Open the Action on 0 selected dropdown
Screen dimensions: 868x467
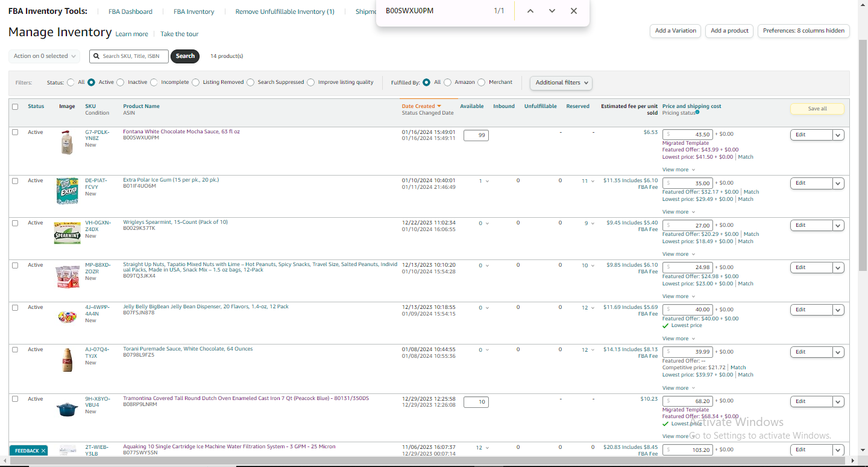coord(45,56)
